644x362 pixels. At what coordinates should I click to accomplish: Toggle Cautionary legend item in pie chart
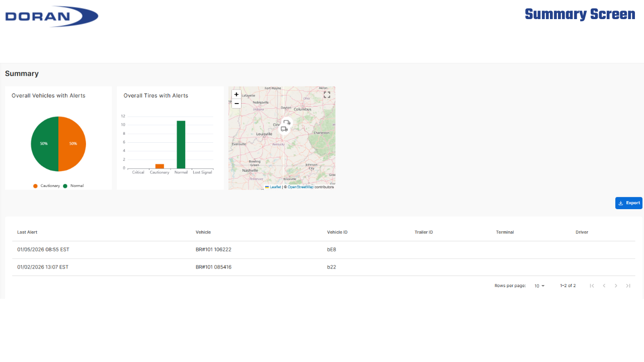[46, 186]
